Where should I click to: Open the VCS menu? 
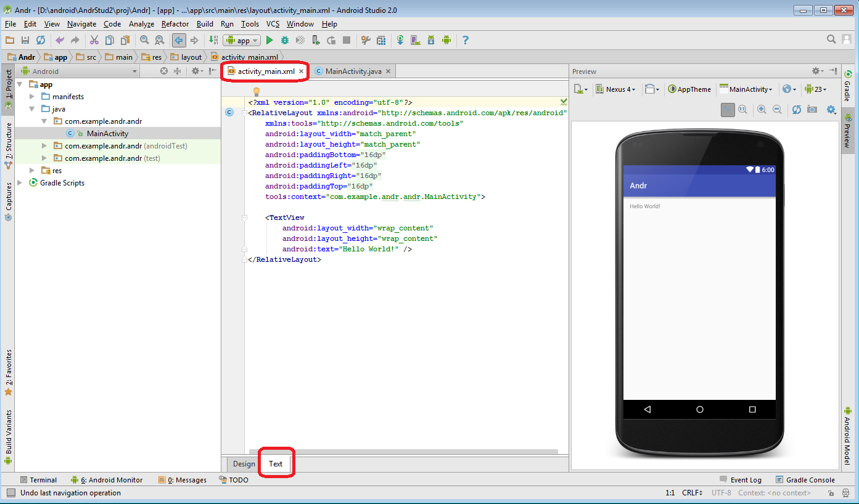pyautogui.click(x=273, y=24)
